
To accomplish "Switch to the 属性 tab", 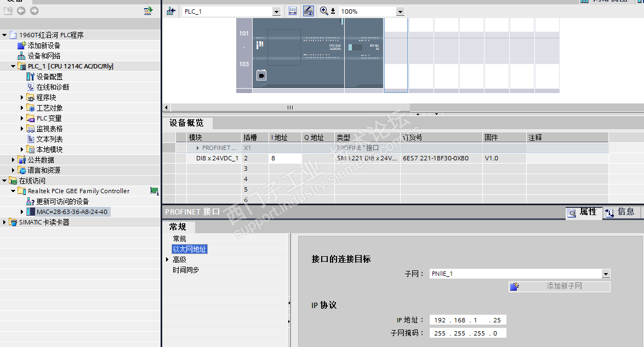I will 583,212.
